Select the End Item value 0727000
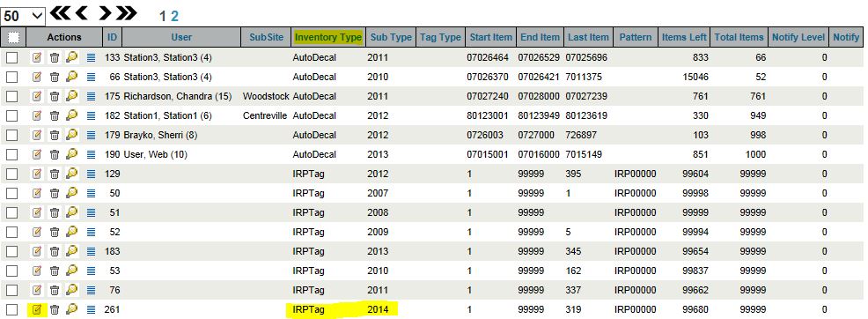This screenshot has width=868, height=319. [x=537, y=135]
